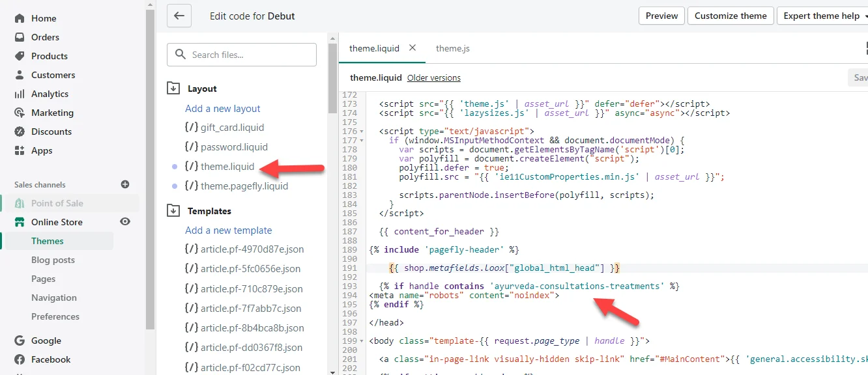Click the Google channel icon
This screenshot has width=868, height=375.
[x=20, y=340]
